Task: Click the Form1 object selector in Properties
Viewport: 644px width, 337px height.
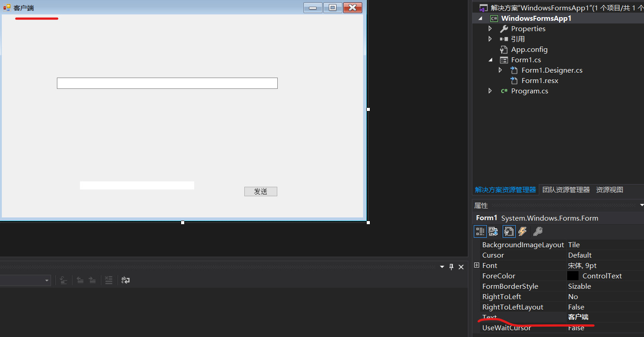Action: click(x=558, y=218)
